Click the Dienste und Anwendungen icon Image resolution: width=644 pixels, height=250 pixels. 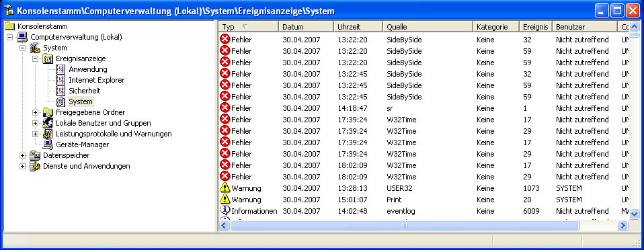(36, 166)
